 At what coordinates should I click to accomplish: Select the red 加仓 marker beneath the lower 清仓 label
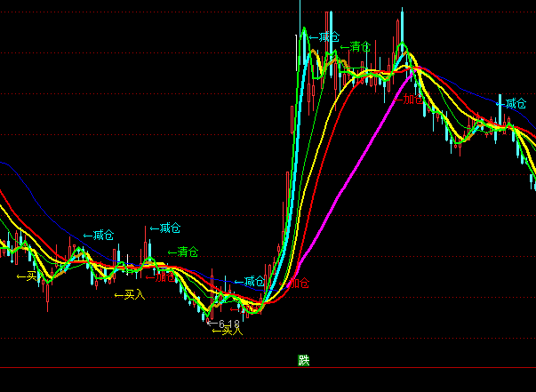point(162,276)
